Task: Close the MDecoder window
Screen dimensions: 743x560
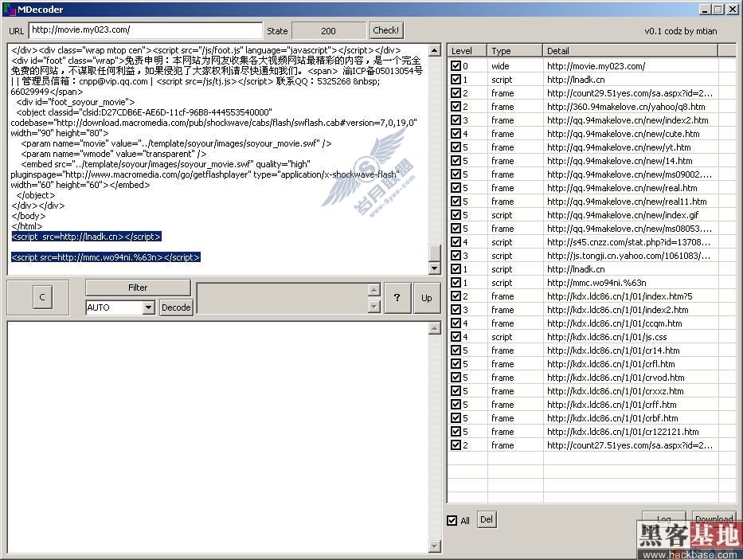Action: click(732, 9)
